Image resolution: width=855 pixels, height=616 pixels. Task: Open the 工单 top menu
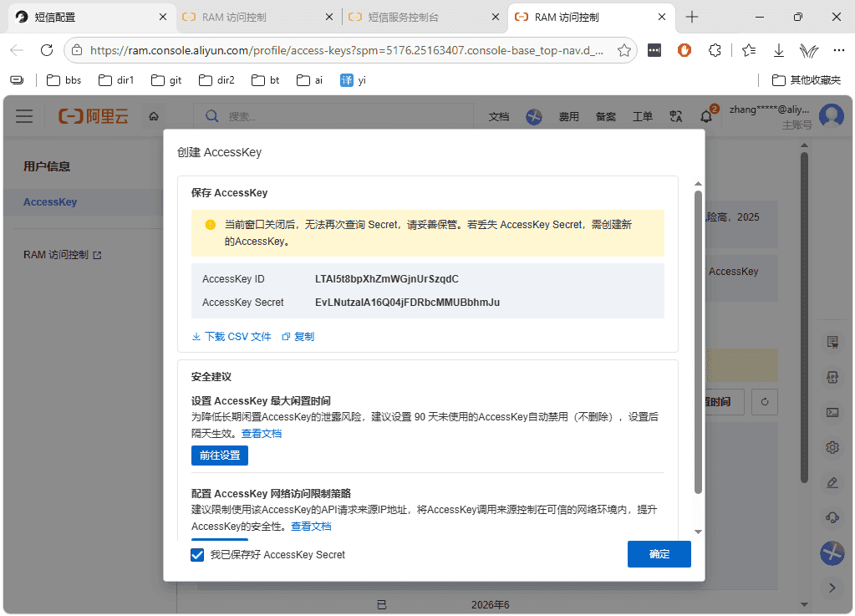tap(643, 117)
